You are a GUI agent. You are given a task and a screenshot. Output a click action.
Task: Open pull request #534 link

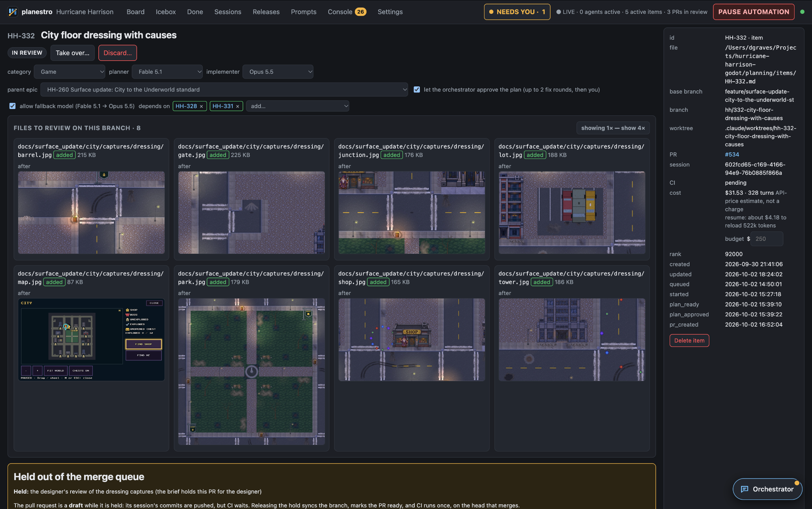[x=732, y=155]
